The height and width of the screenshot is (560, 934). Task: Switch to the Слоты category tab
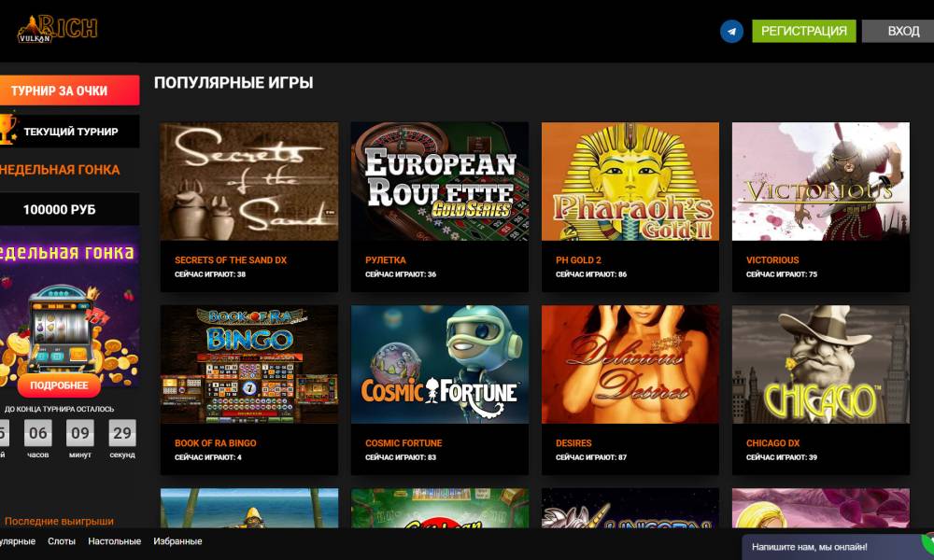pyautogui.click(x=62, y=541)
